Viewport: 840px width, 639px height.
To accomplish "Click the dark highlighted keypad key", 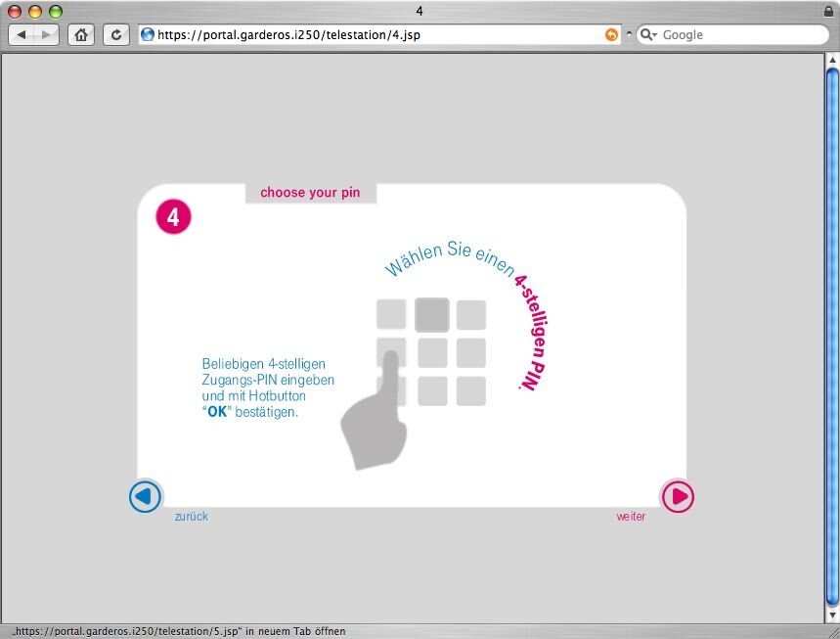I will [x=432, y=315].
